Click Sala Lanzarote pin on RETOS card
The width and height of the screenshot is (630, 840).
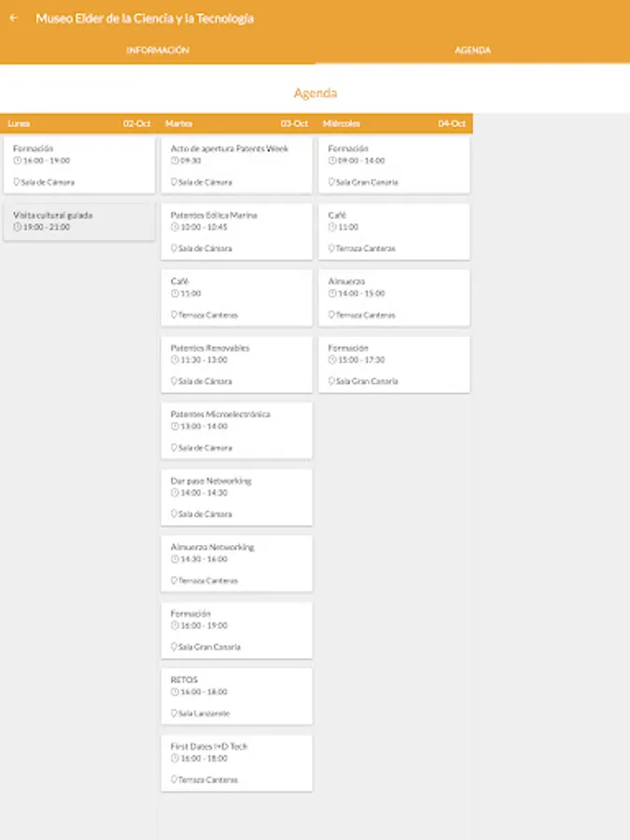tap(175, 714)
